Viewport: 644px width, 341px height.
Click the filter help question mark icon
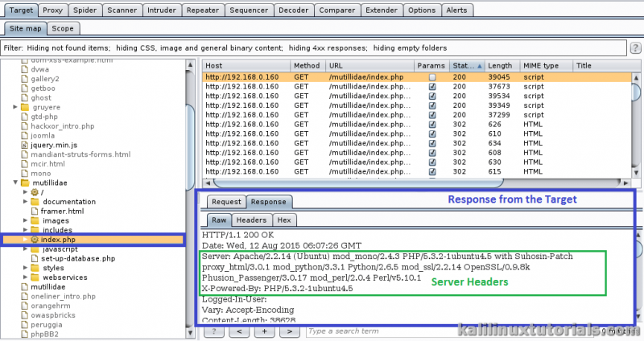pos(635,48)
